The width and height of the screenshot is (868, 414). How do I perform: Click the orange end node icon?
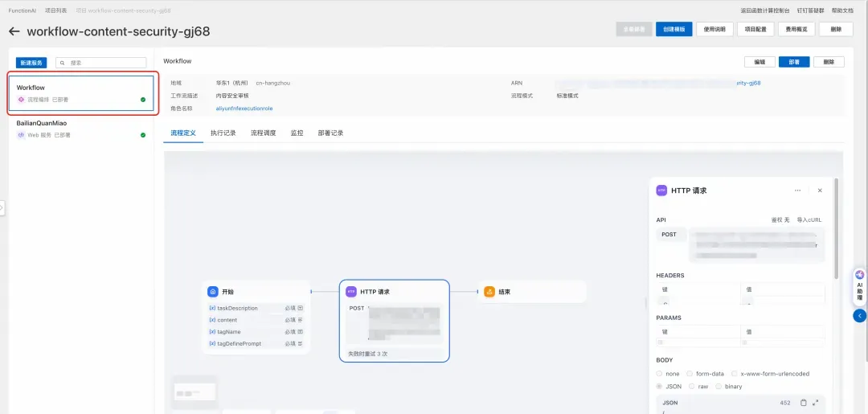click(489, 292)
